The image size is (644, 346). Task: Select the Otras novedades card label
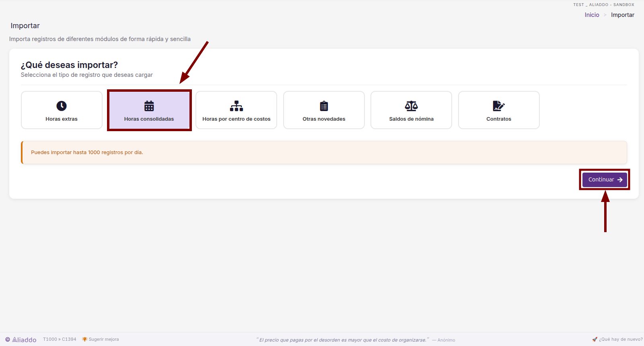(324, 119)
